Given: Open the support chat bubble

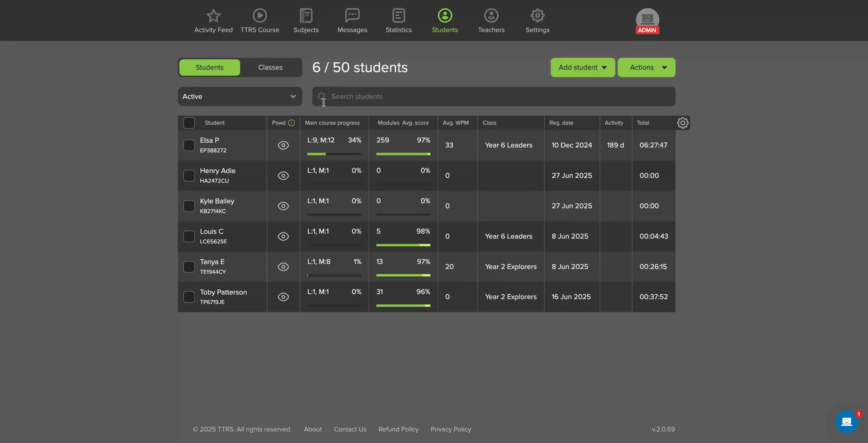Looking at the screenshot, I should click(846, 421).
